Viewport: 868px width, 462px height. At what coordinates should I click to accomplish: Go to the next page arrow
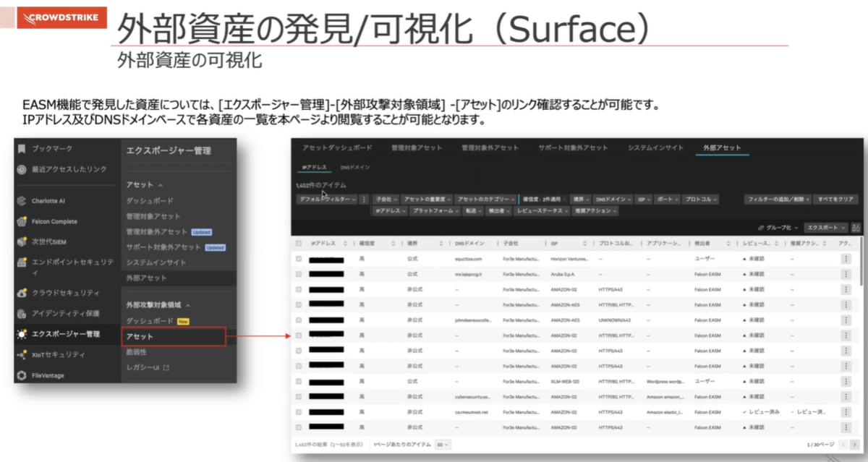856,444
